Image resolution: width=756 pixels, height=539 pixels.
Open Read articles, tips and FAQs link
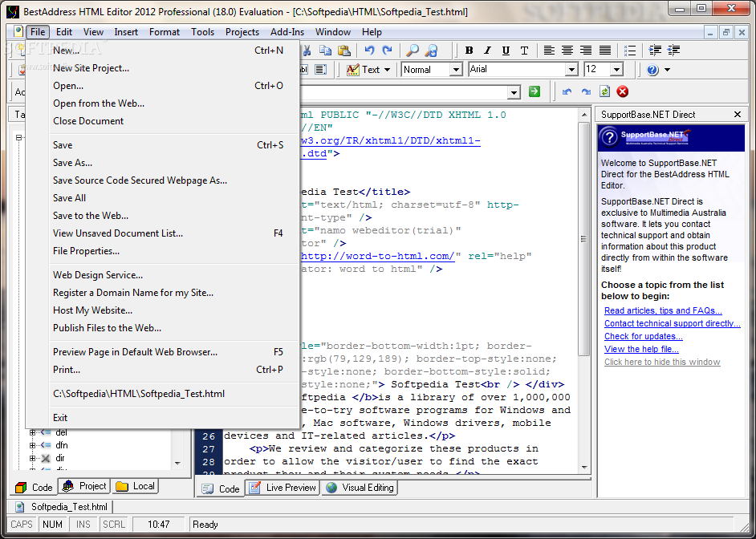click(663, 310)
